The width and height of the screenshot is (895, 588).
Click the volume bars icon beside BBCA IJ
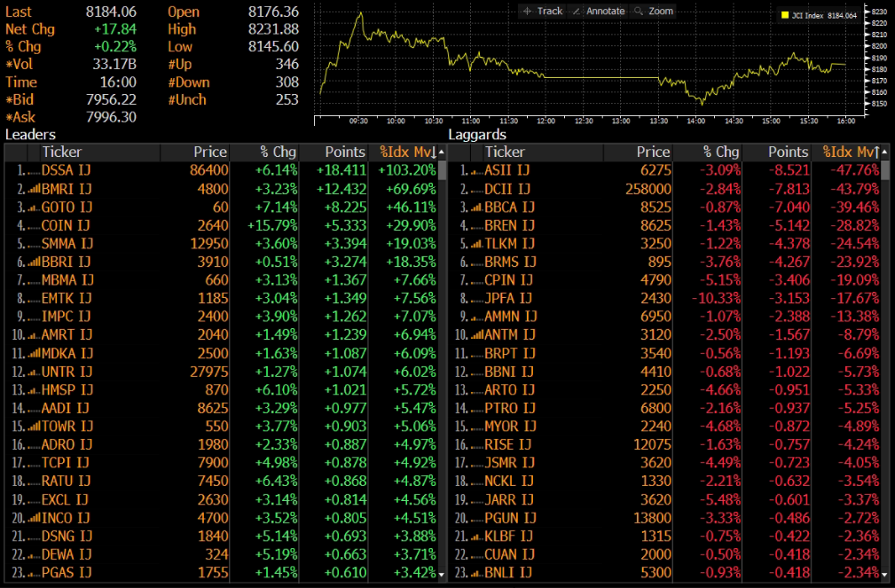pyautogui.click(x=476, y=207)
